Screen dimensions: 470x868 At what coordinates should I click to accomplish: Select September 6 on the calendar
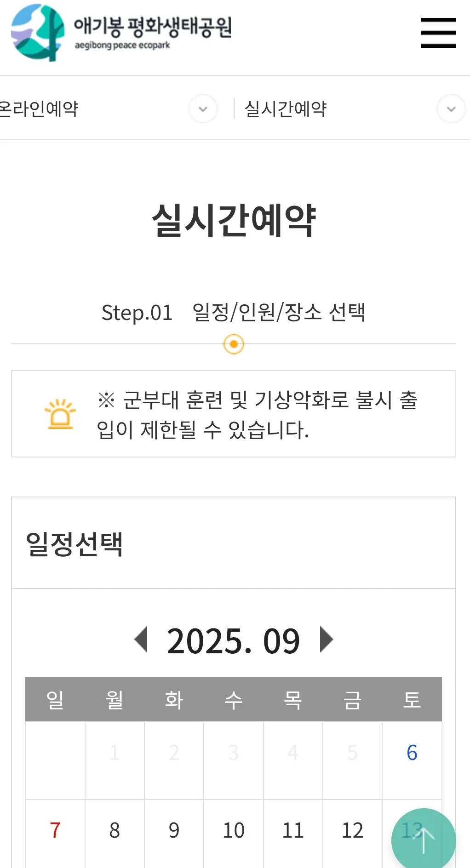coord(412,753)
